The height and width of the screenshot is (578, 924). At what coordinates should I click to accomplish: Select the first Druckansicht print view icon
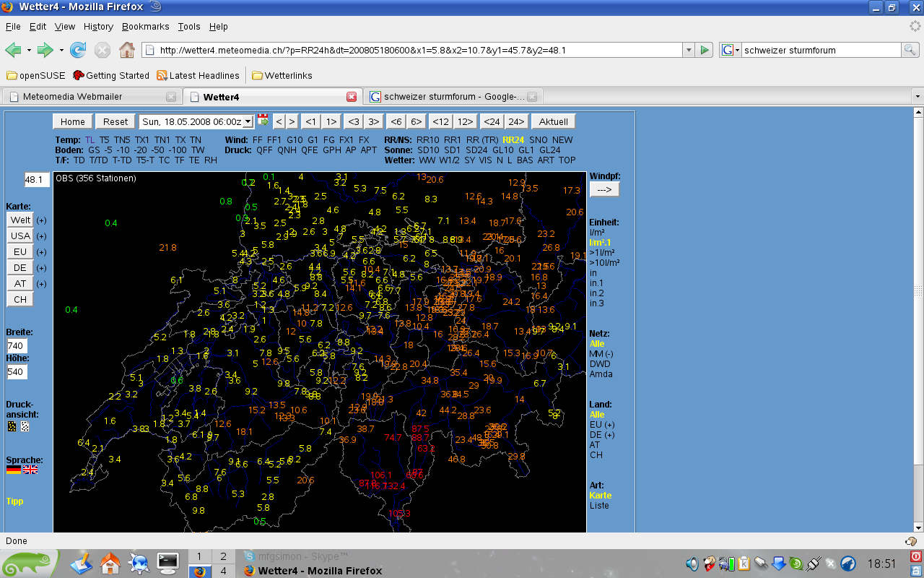click(x=12, y=426)
